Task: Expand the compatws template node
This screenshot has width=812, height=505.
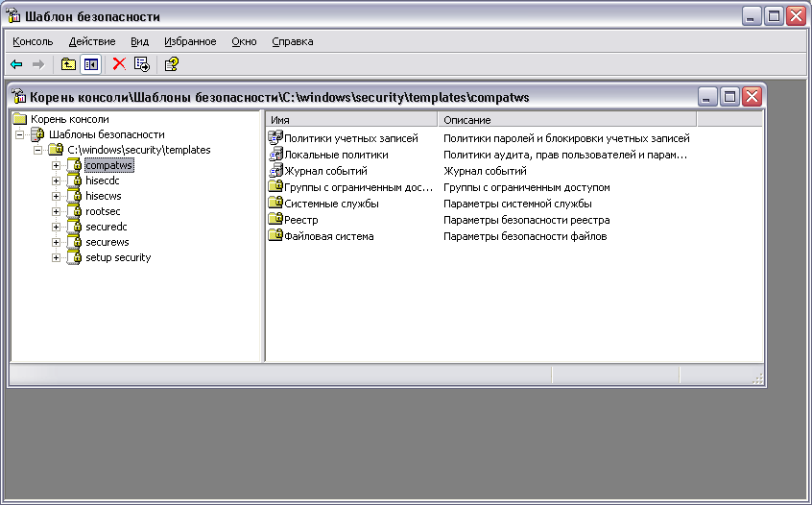Action: (x=56, y=166)
